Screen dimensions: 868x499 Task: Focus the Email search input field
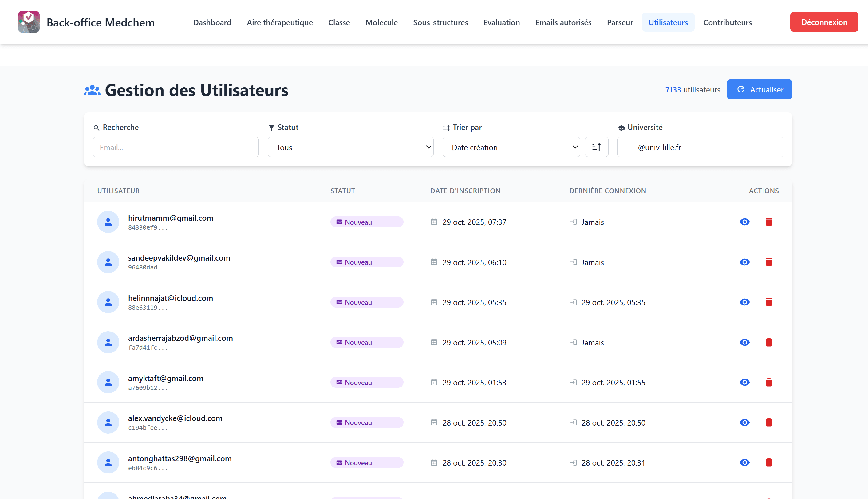click(x=176, y=147)
